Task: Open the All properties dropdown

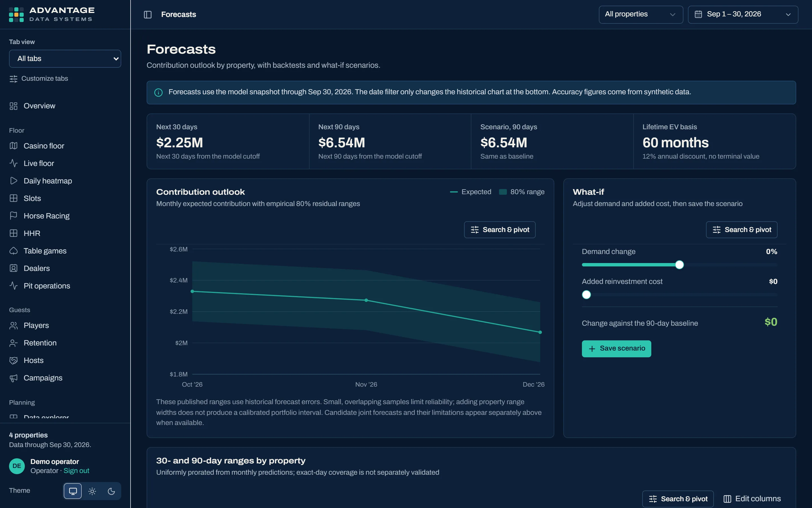Action: tap(641, 14)
